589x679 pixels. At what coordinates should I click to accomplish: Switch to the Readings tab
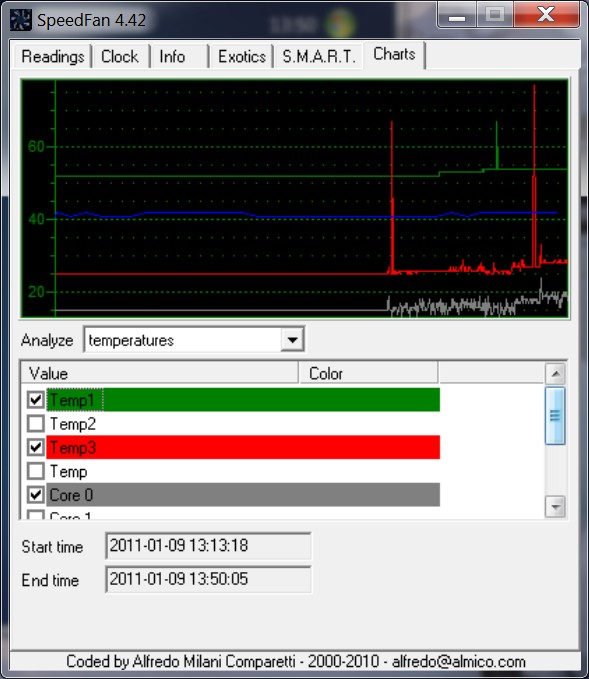[52, 56]
